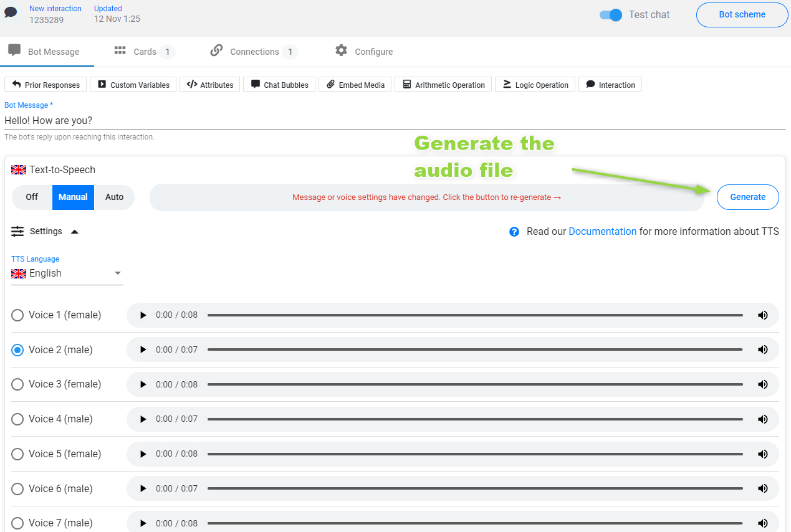Click the updated date 12 Nov 1:25
This screenshot has height=532, width=791.
(x=117, y=19)
